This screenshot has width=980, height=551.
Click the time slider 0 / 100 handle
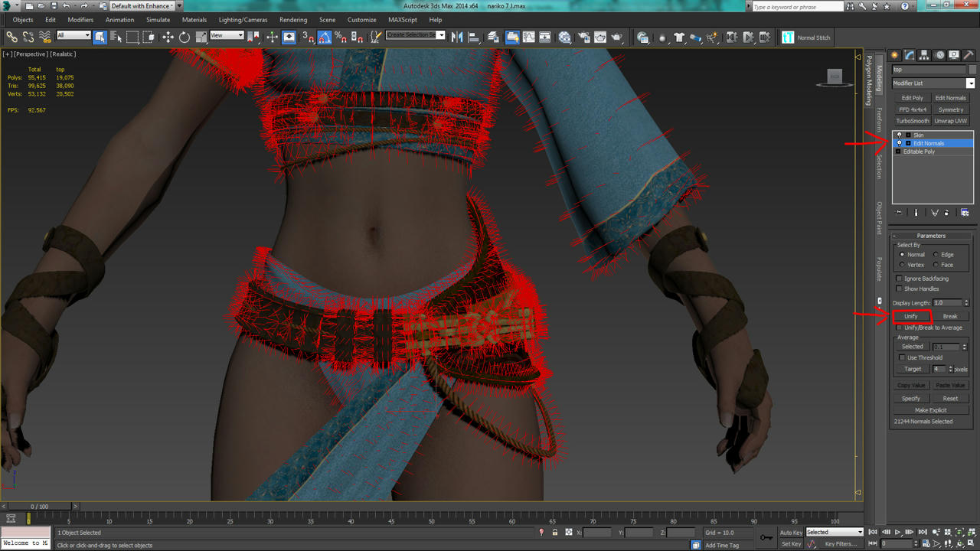39,507
